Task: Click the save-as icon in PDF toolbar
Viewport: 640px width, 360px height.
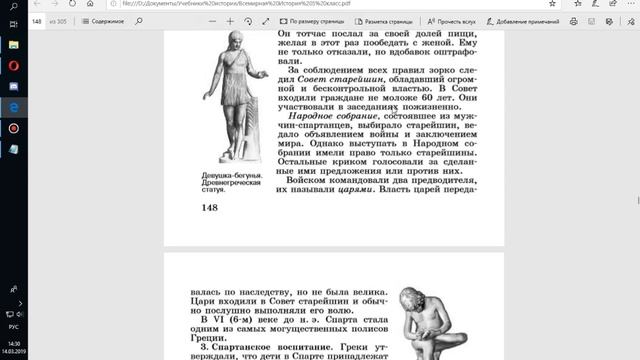Action: [609, 21]
